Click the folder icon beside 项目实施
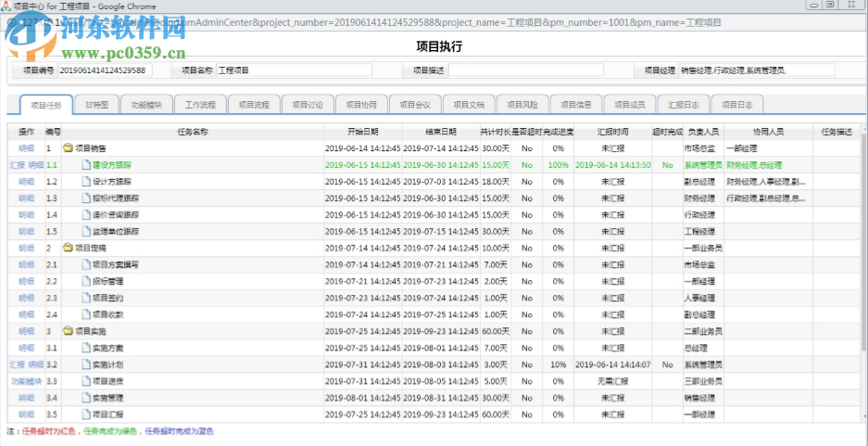 (x=69, y=331)
